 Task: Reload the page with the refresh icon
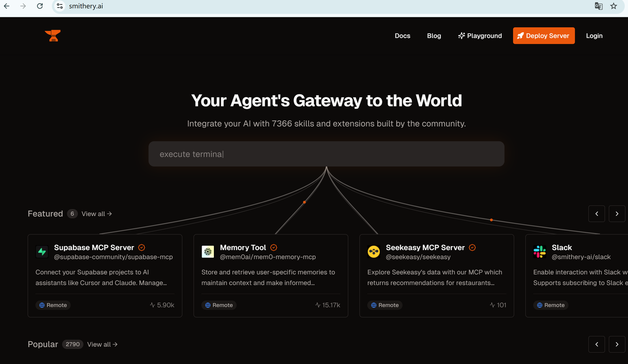[40, 6]
